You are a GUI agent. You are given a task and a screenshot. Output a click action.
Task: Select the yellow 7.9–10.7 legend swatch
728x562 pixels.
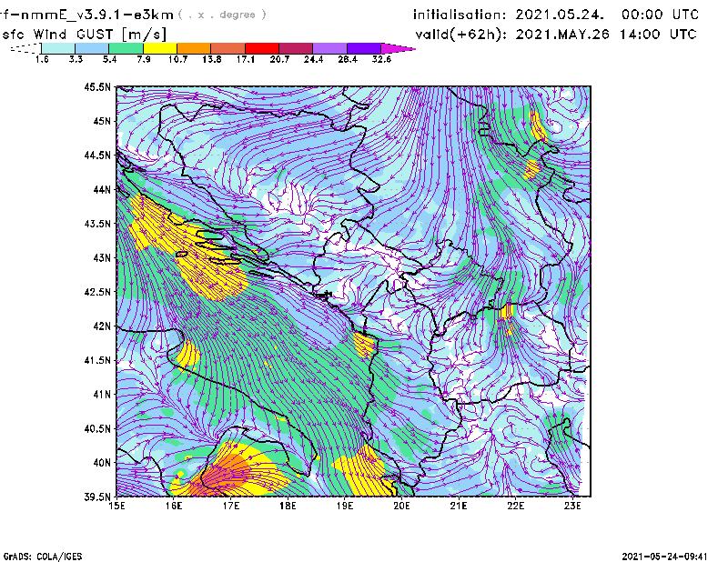tap(160, 48)
